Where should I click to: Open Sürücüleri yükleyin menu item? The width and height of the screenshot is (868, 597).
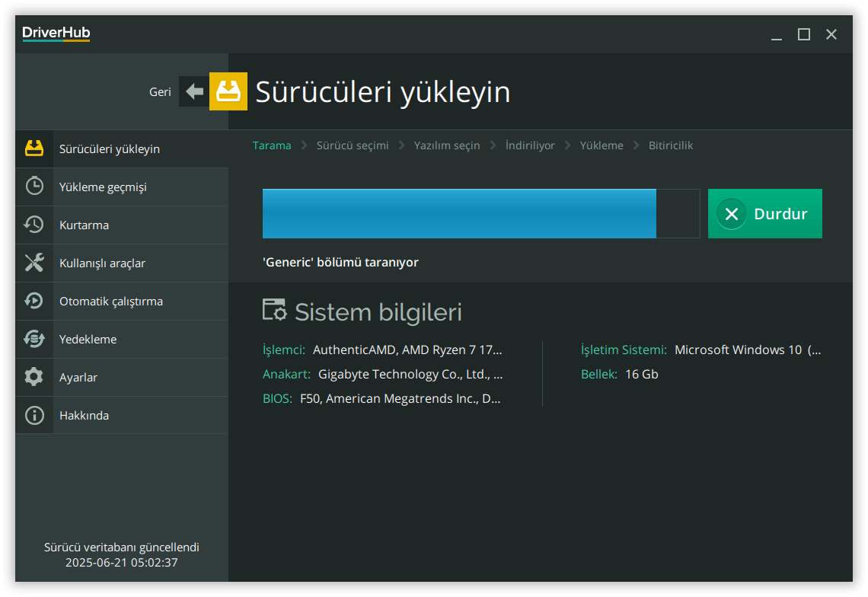[122, 149]
